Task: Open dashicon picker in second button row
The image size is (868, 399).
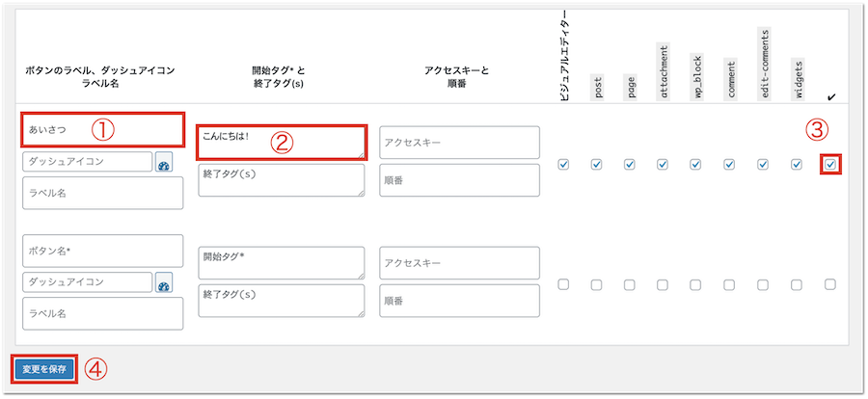Action: pos(164,282)
